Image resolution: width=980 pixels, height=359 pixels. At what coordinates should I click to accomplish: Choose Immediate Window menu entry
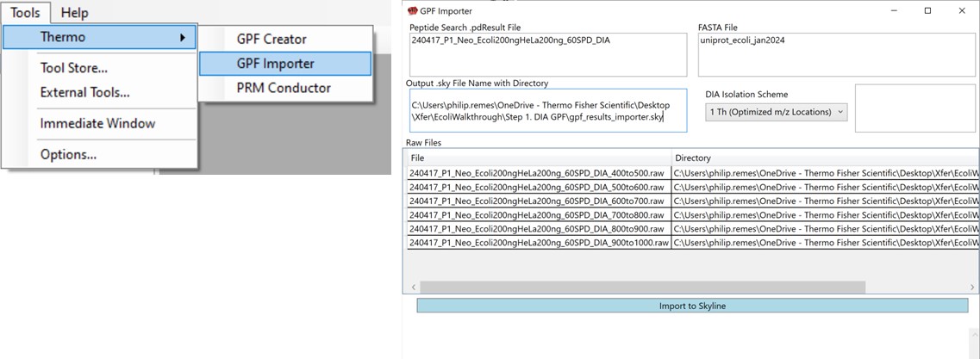(x=97, y=124)
